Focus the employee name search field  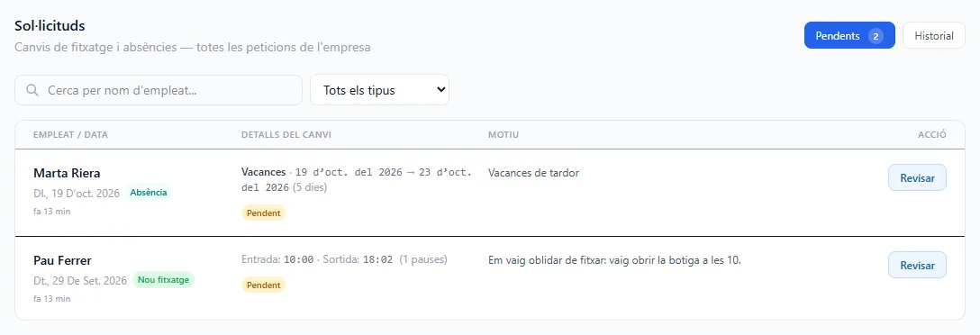pyautogui.click(x=159, y=90)
